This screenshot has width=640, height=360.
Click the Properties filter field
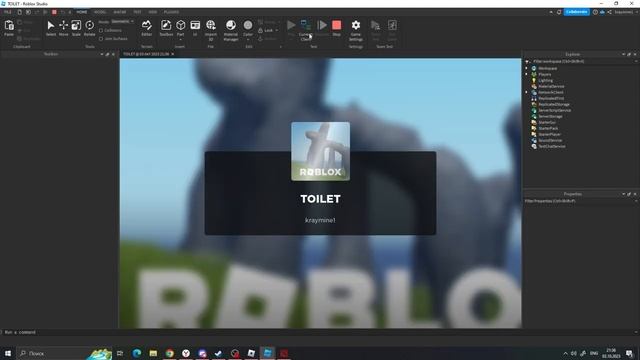coord(580,201)
